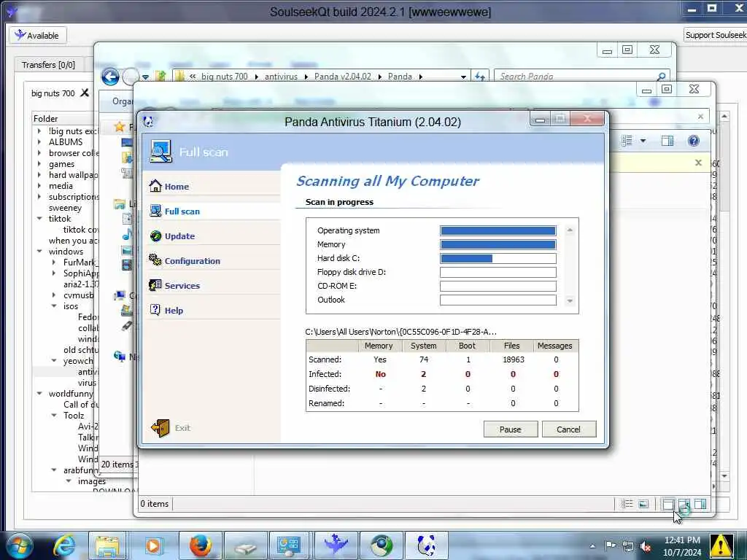The image size is (747, 560).
Task: Open the Explorer address bar dropdown
Action: pos(463,77)
